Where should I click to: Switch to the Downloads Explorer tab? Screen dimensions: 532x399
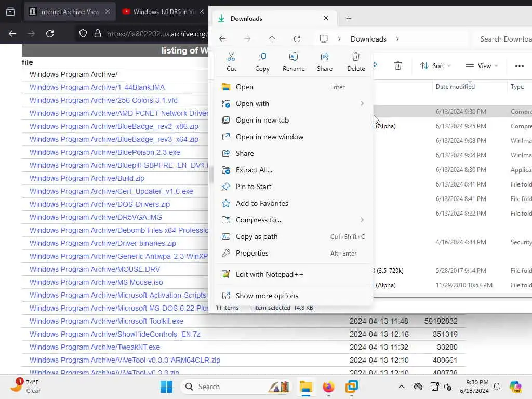point(274,18)
